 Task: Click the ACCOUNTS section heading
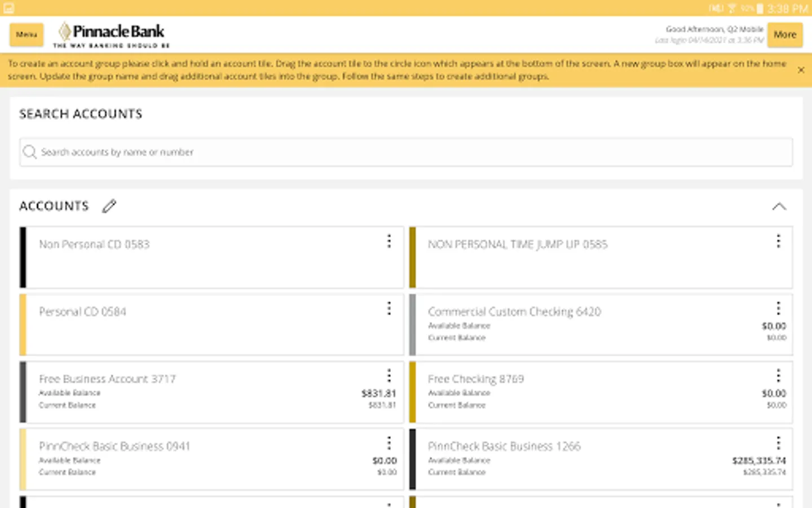[54, 206]
